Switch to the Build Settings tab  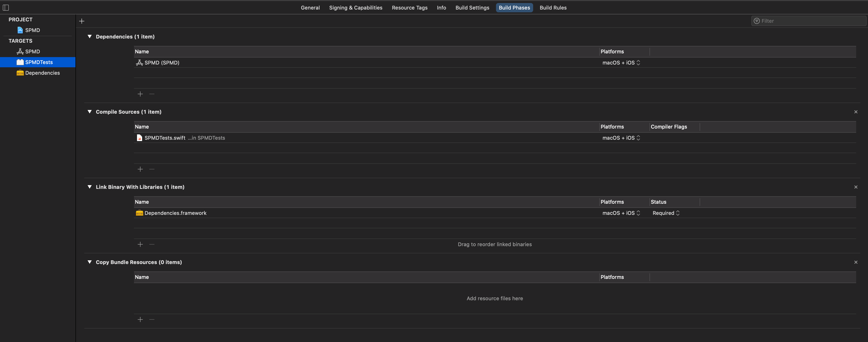(x=472, y=7)
